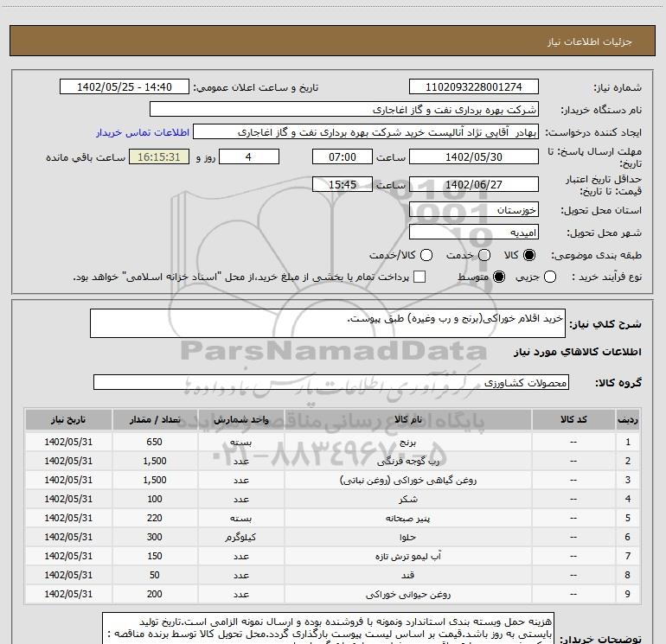Click the buyer notes text area
Screen dimensions: 666x644
[x=328, y=628]
